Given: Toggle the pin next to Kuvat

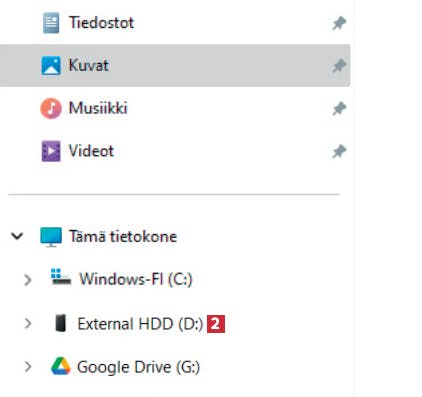Looking at the screenshot, I should click(x=339, y=66).
